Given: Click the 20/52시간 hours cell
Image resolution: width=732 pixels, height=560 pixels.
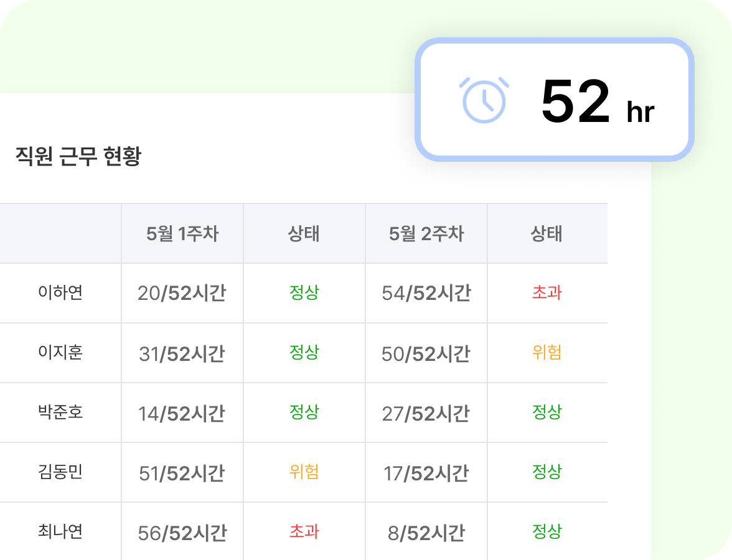Looking at the screenshot, I should (x=182, y=294).
